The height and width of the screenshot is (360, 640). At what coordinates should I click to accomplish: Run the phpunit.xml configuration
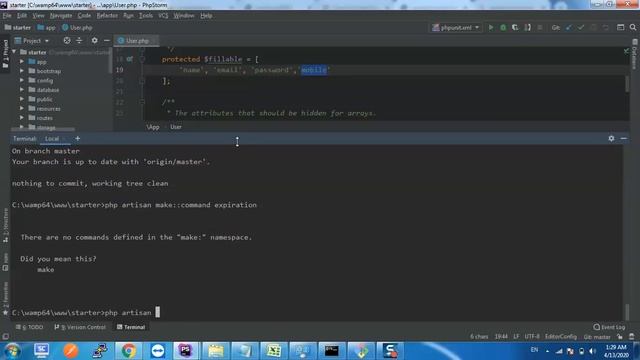coord(491,28)
